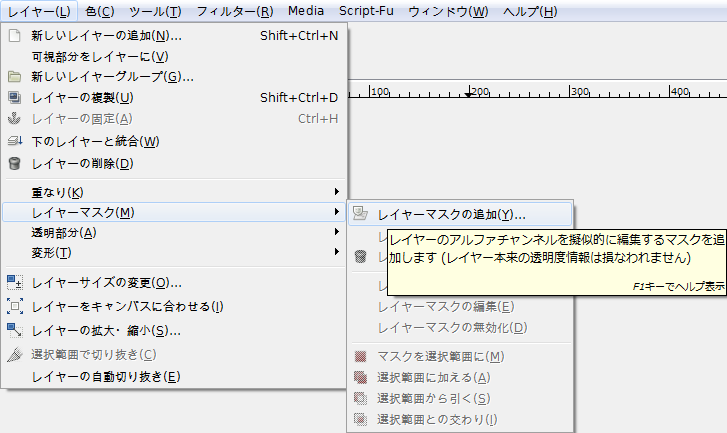Click the horizontal ruler near 300
This screenshot has width=727, height=433.
point(580,91)
